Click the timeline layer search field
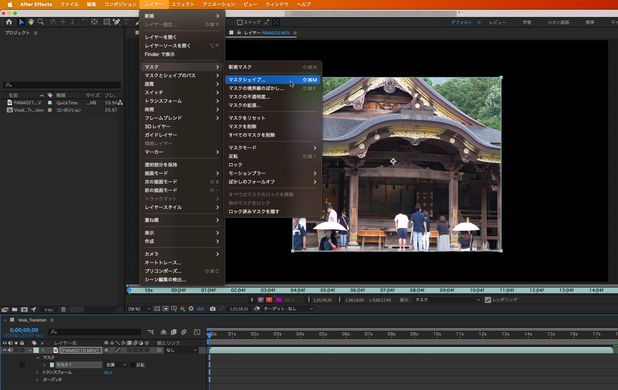Viewport: 618px width, 390px height. (x=95, y=332)
